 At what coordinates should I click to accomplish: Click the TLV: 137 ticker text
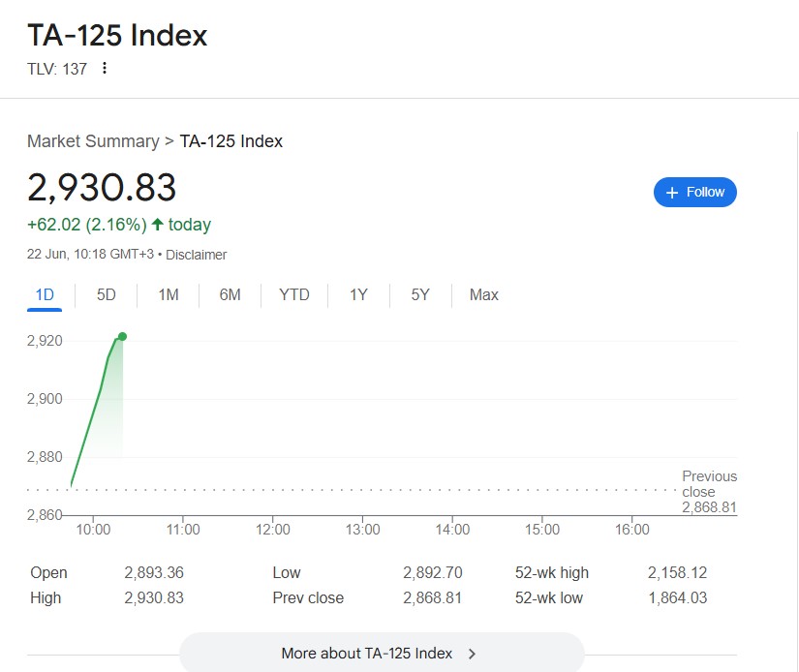tap(57, 69)
